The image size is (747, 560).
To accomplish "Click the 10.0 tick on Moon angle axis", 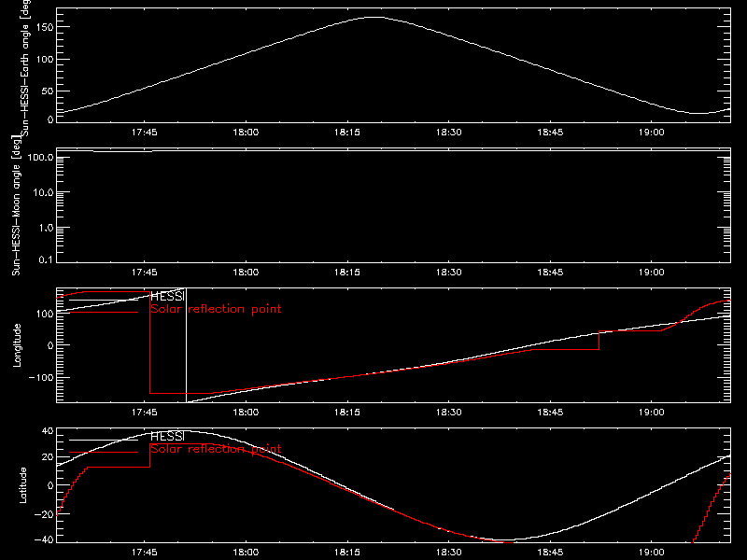I will (x=43, y=192).
